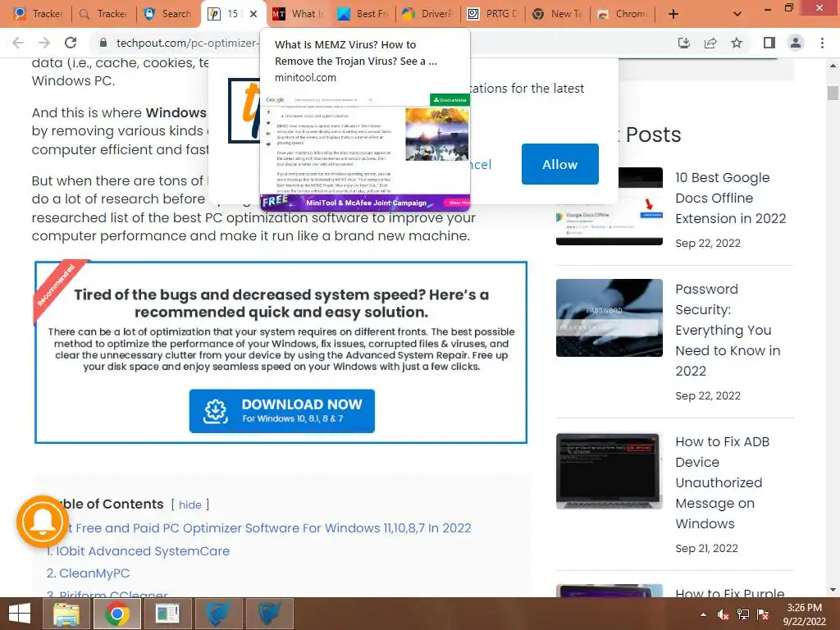Click the browser forward arrow
Screen dimensions: 840x630
tap(44, 43)
